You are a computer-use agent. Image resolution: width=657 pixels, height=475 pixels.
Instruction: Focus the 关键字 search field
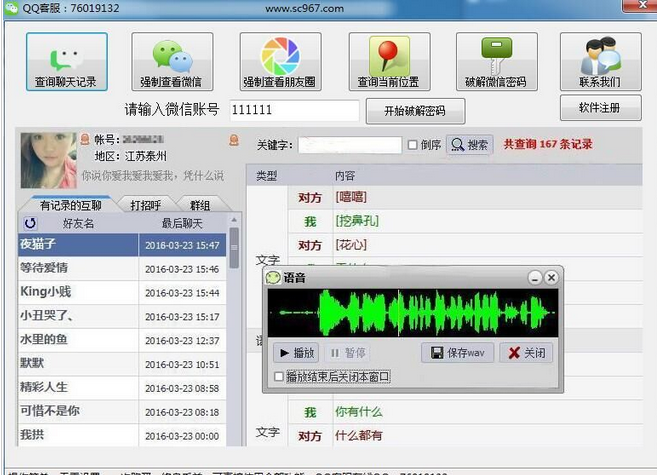click(350, 145)
